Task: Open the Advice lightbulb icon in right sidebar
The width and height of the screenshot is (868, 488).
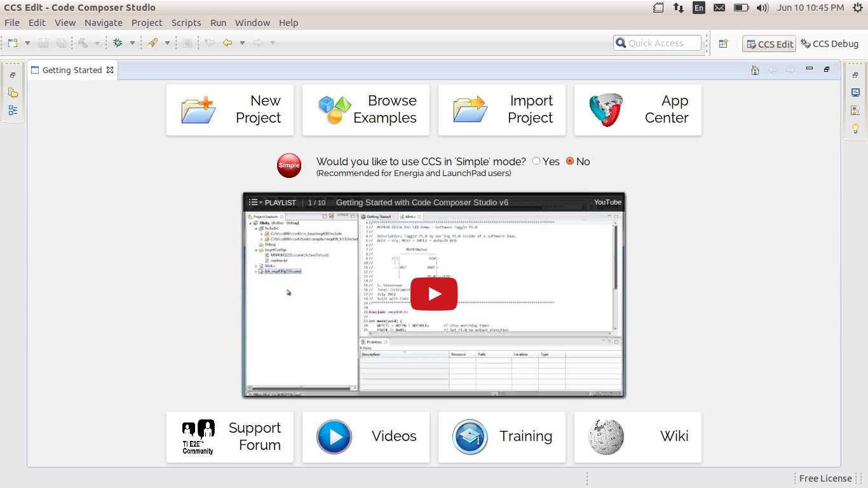Action: click(855, 128)
